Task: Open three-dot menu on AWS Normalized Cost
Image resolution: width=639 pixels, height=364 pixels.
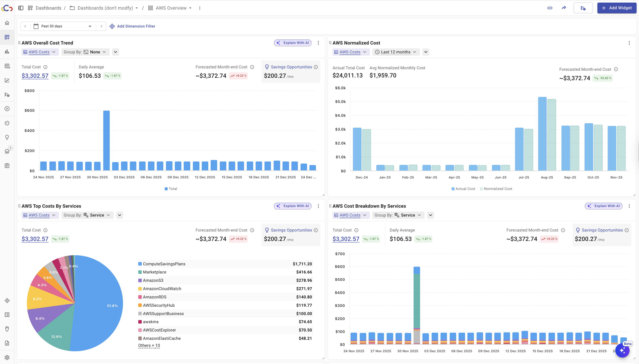Action: coord(629,43)
